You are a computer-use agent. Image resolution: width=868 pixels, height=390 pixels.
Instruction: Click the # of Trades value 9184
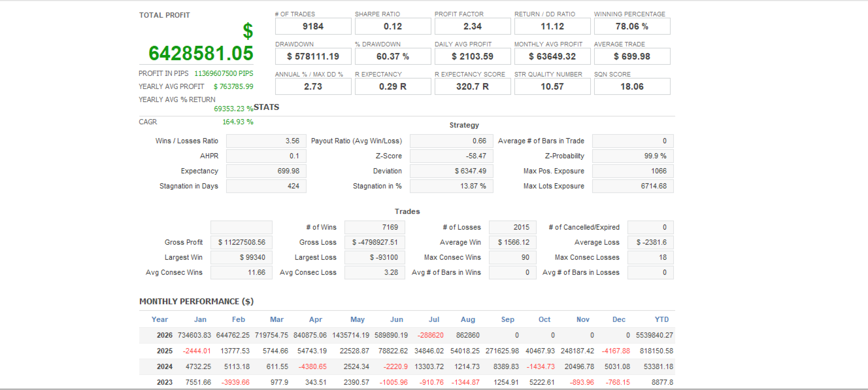313,26
